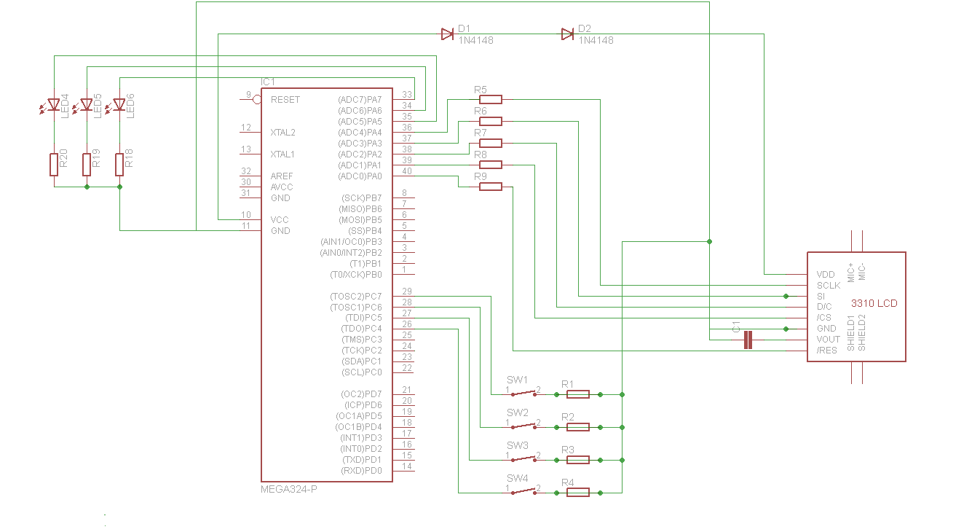The width and height of the screenshot is (980, 532).
Task: Click the (OC2)PD7 pin label
Action: coord(362,394)
